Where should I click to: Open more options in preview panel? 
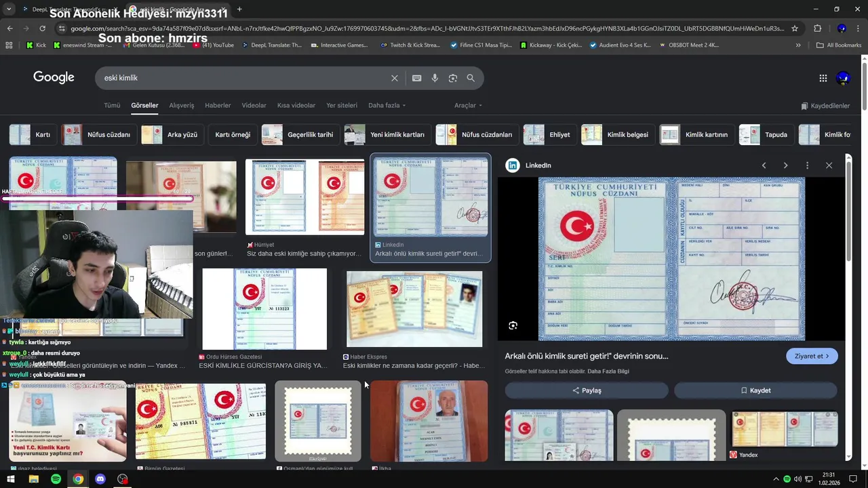pos(807,165)
